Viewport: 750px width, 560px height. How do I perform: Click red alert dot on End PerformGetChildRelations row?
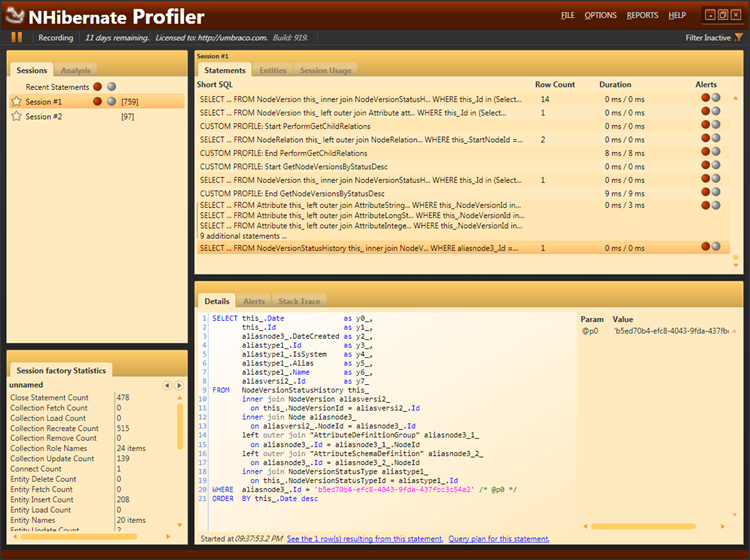click(706, 152)
